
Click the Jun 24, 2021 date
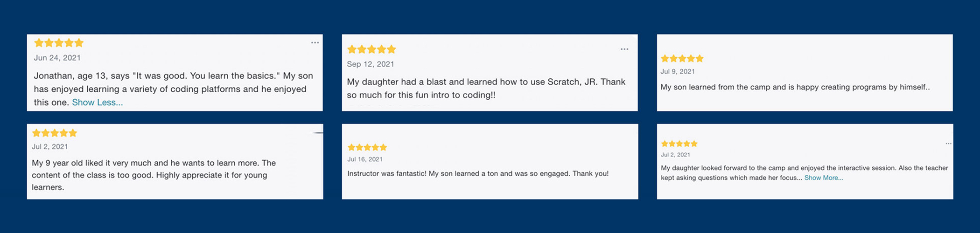point(57,58)
